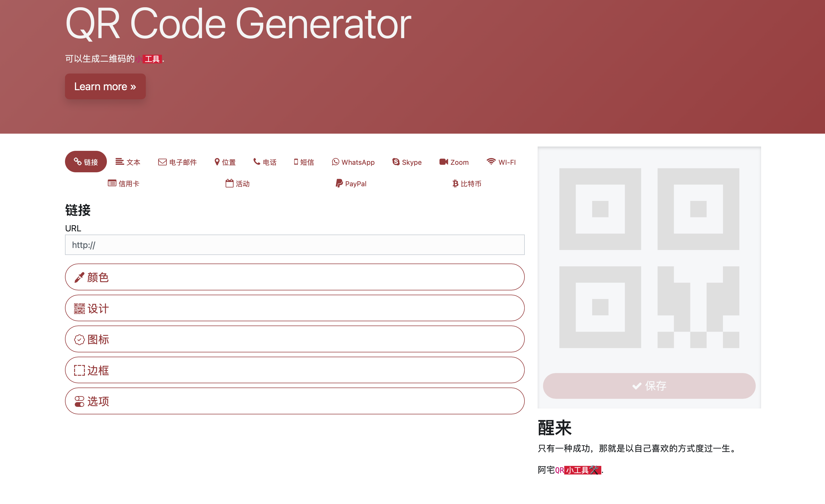The height and width of the screenshot is (504, 825).
Task: Click the QR code preview image
Action: (649, 258)
